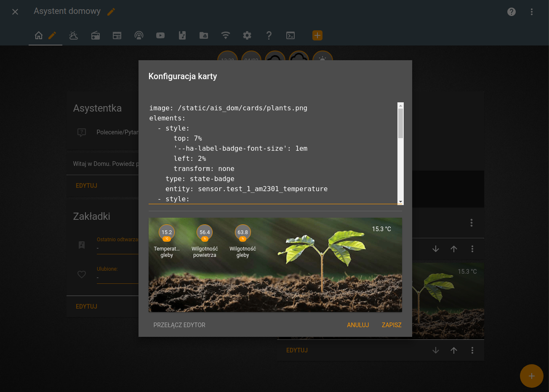Click EDYTUJ under Zakładki card
549x392 pixels.
pos(86,307)
